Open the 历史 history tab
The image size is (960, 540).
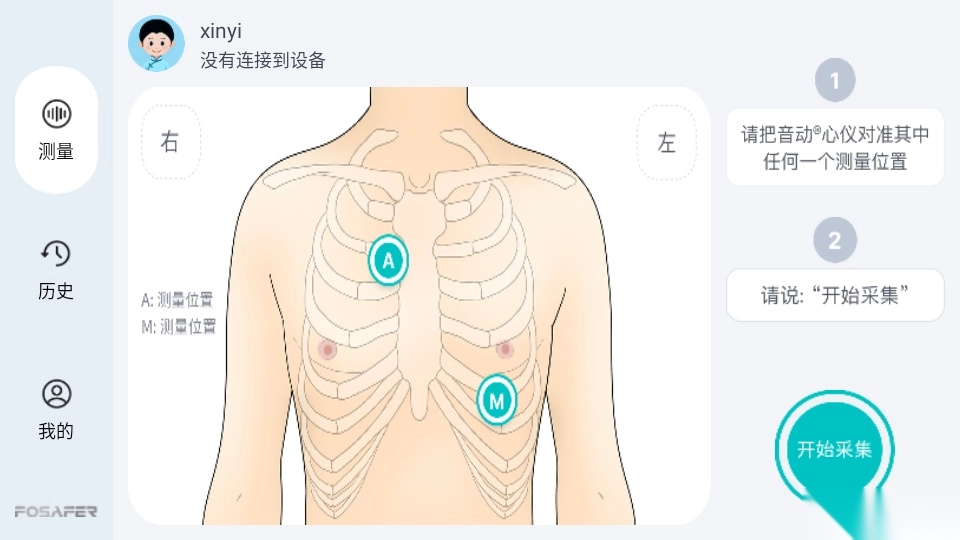(x=56, y=270)
